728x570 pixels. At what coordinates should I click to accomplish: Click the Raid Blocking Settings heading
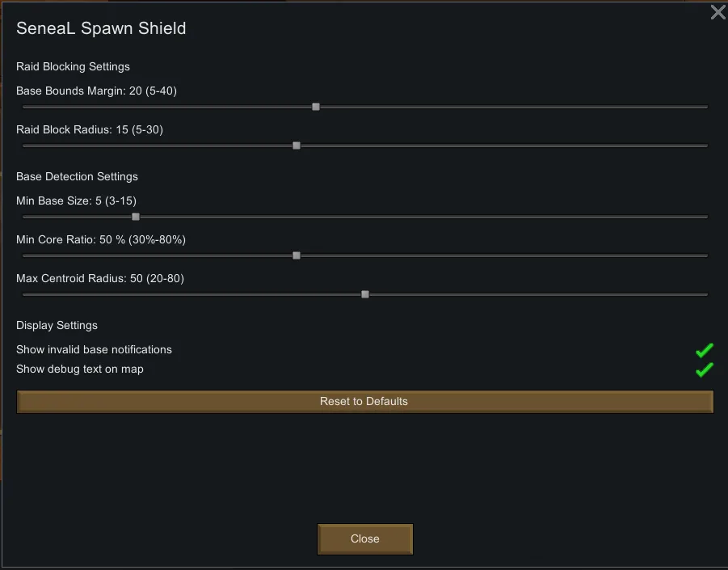(73, 66)
